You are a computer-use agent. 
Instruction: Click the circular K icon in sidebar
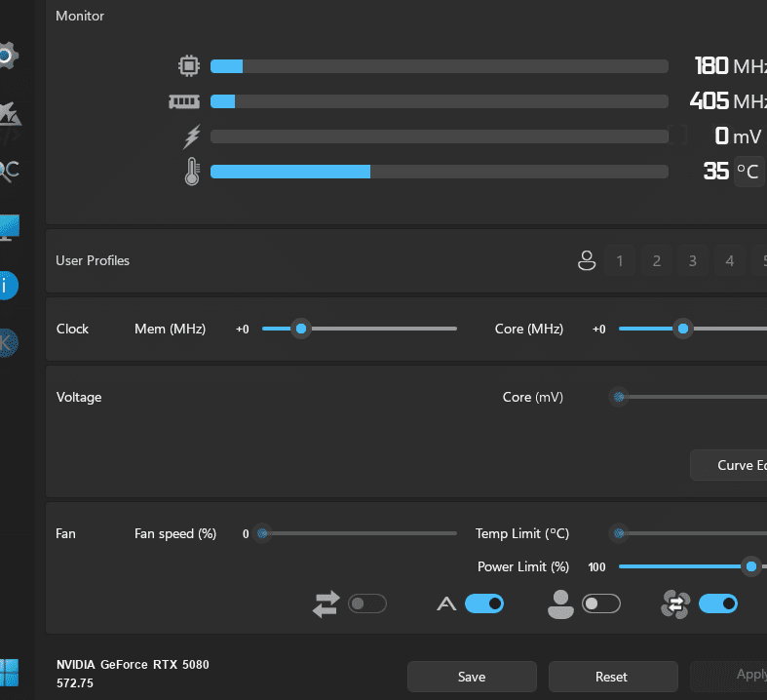6,341
